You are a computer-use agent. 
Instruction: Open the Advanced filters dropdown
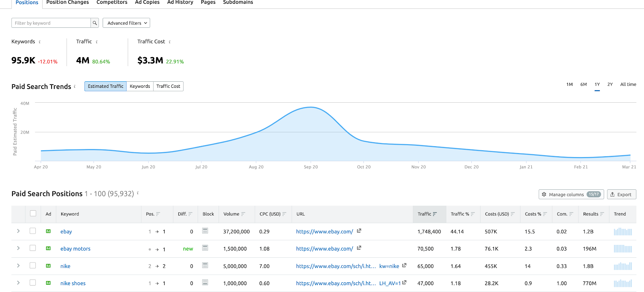point(126,23)
